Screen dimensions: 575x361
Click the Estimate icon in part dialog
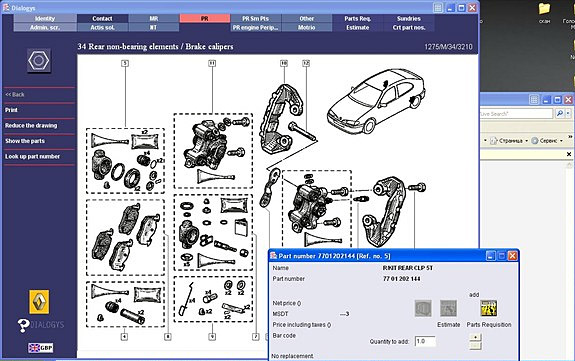tap(448, 308)
